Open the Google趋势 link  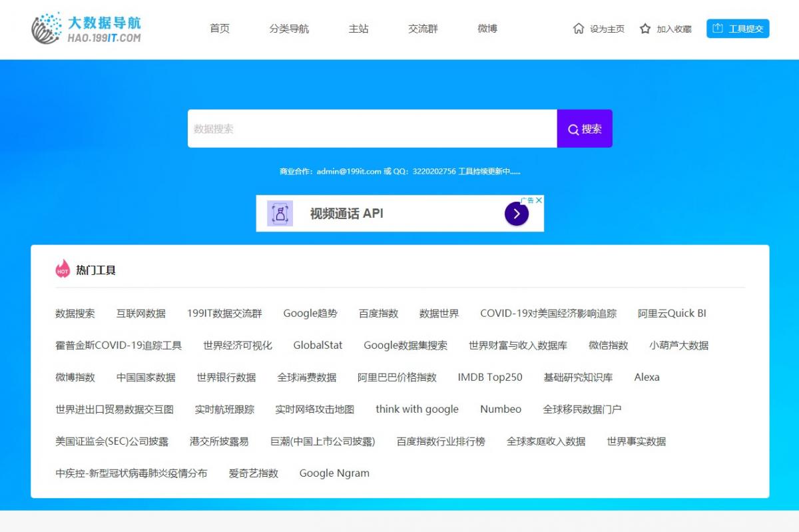point(310,313)
